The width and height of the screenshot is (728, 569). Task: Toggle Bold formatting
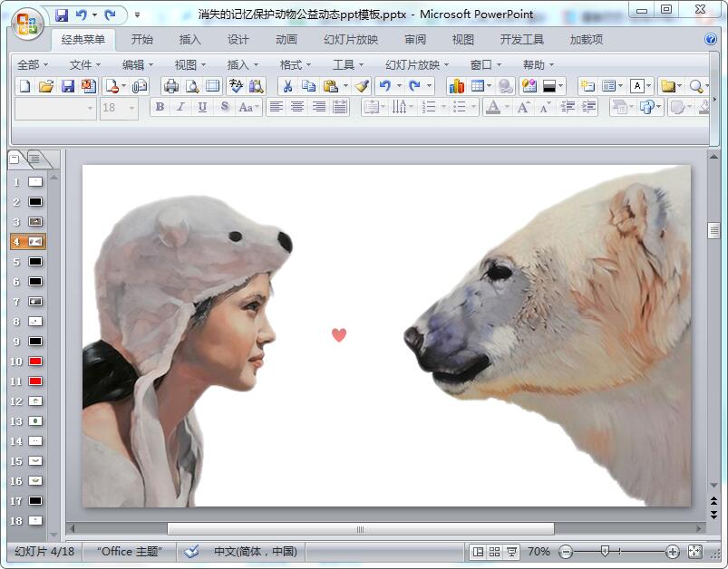[x=160, y=107]
